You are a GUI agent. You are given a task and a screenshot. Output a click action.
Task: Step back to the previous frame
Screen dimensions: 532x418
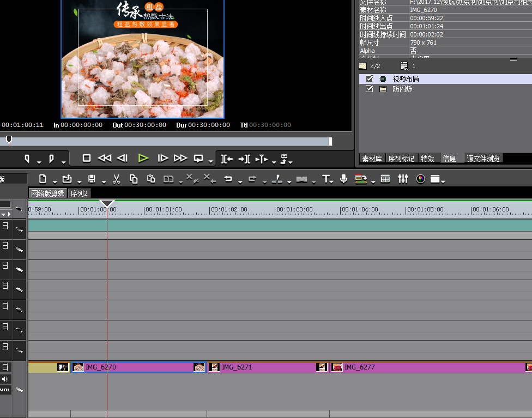[122, 158]
